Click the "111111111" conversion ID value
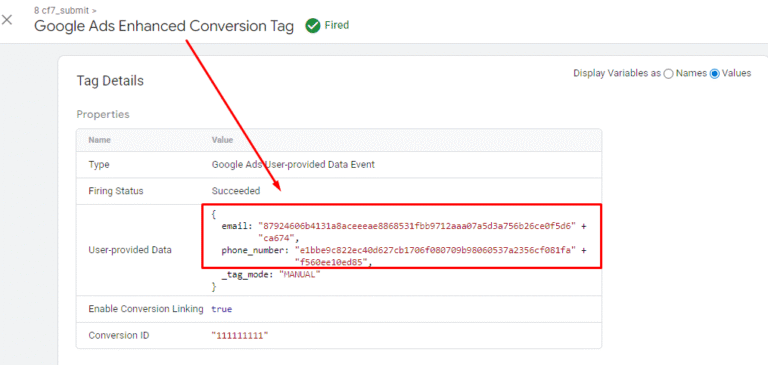768x365 pixels. tap(240, 336)
